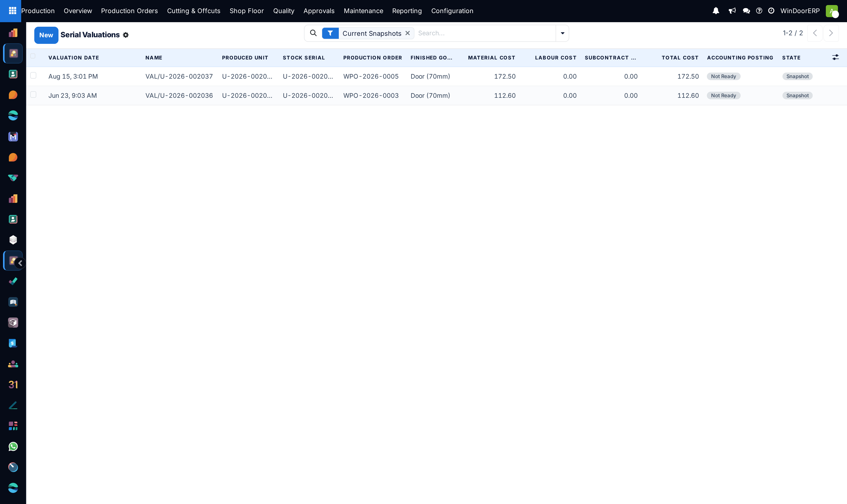This screenshot has width=847, height=504.
Task: Open the pen-line sign app in sidebar
Action: [x=13, y=405]
